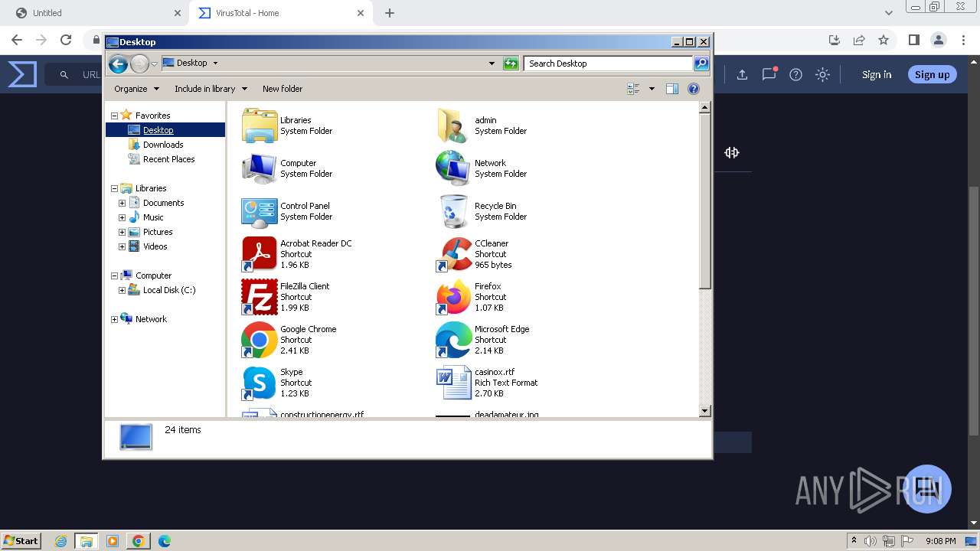Select Desktop in the navigation pane
980x551 pixels.
pos(158,130)
